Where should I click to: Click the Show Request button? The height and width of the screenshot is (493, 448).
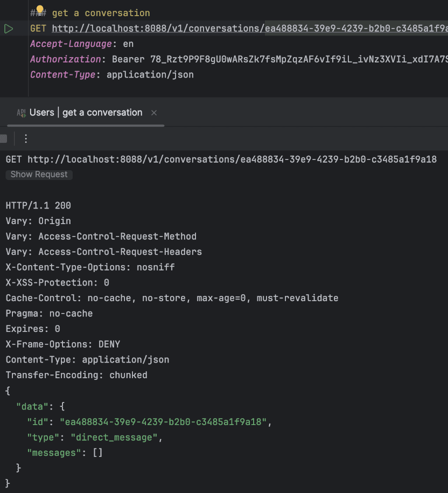click(x=39, y=175)
